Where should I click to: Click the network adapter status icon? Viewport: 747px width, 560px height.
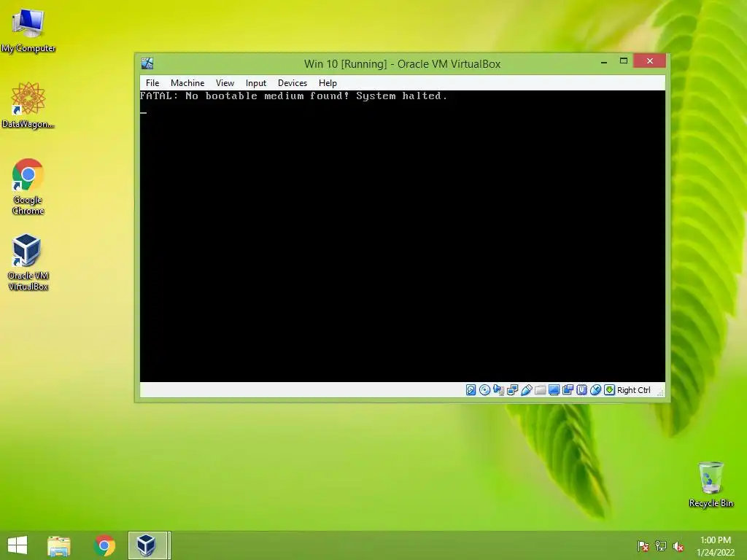coord(512,390)
